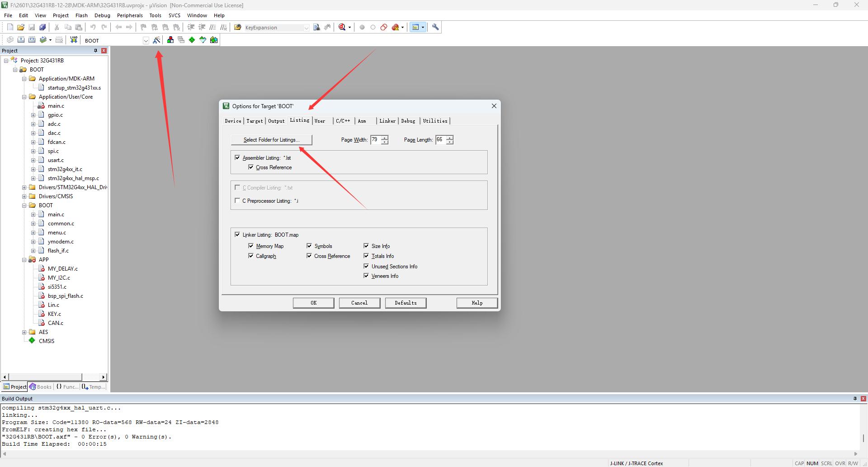The height and width of the screenshot is (467, 868).
Task: Switch to the C/C++ tab
Action: click(343, 121)
